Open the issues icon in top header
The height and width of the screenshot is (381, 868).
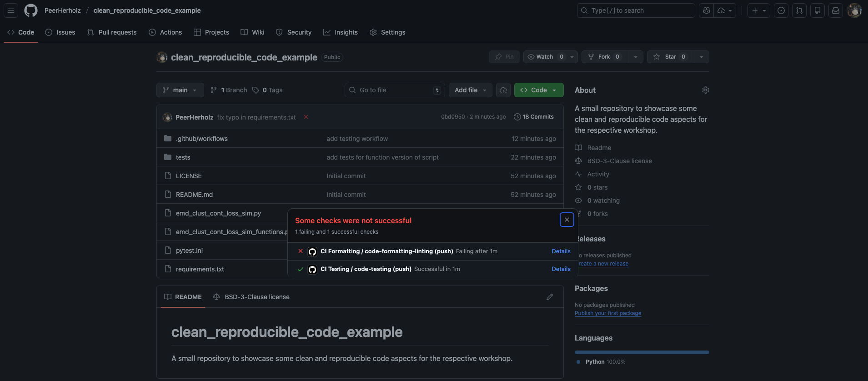click(781, 10)
